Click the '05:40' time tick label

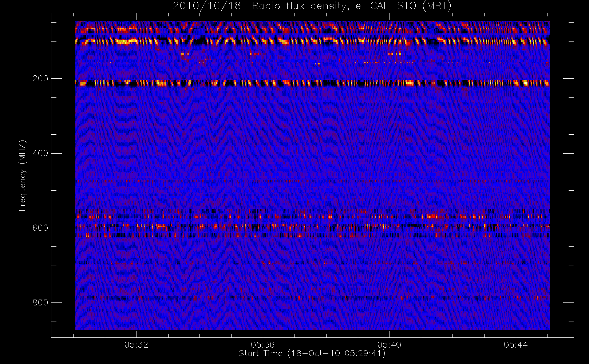(x=389, y=345)
